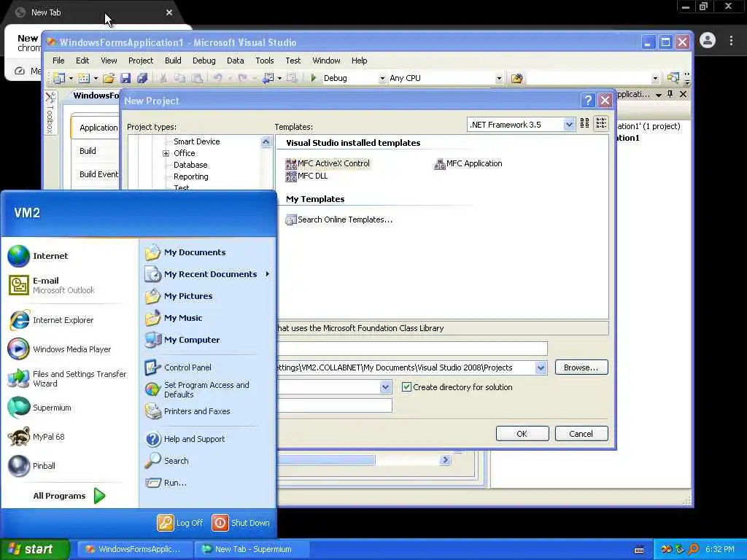Select Database project type
Screen dimensions: 747x560
[x=190, y=165]
